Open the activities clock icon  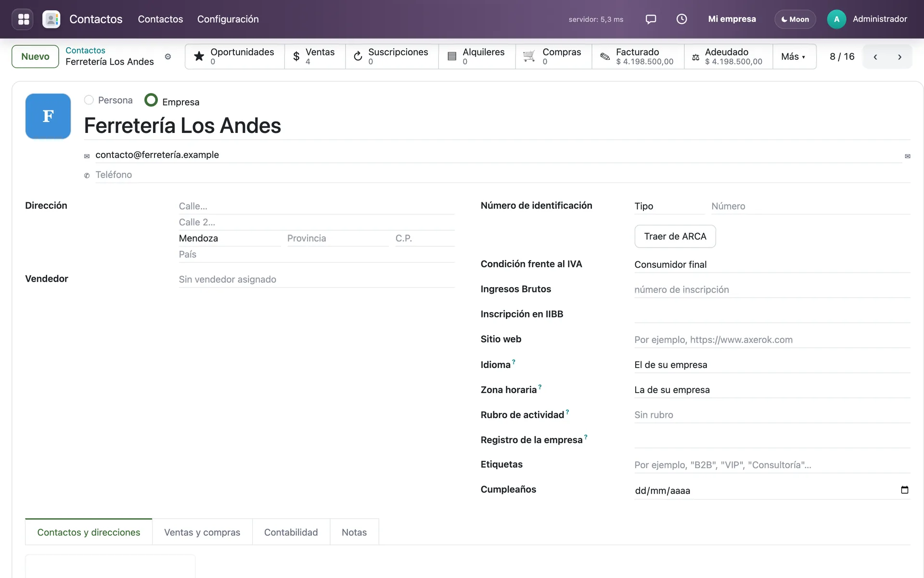pos(681,19)
